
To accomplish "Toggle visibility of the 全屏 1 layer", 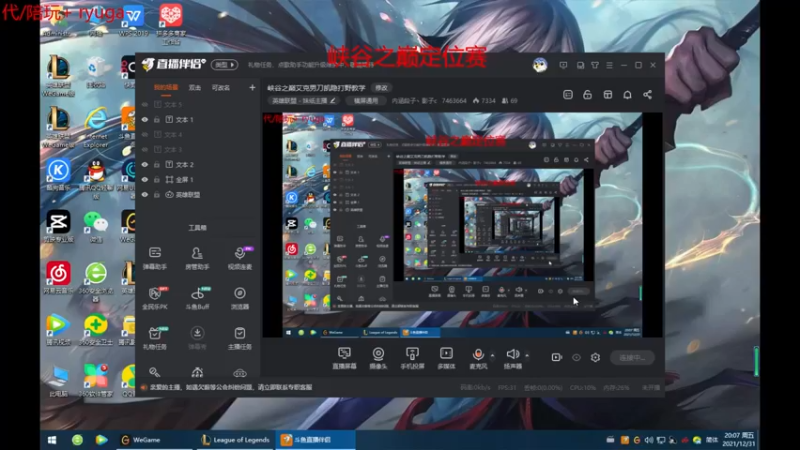I will click(145, 180).
